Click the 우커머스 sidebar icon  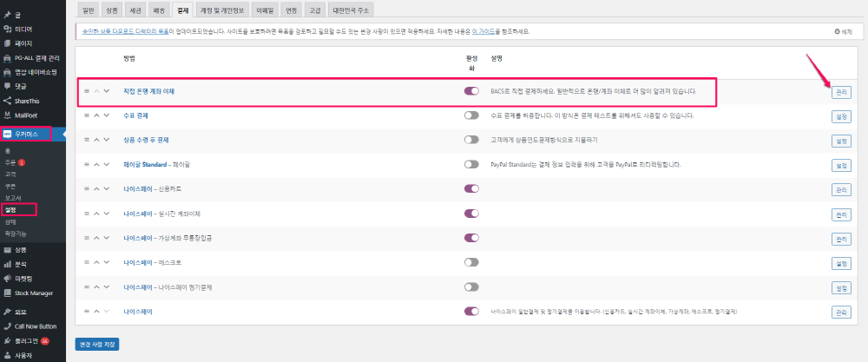point(7,135)
